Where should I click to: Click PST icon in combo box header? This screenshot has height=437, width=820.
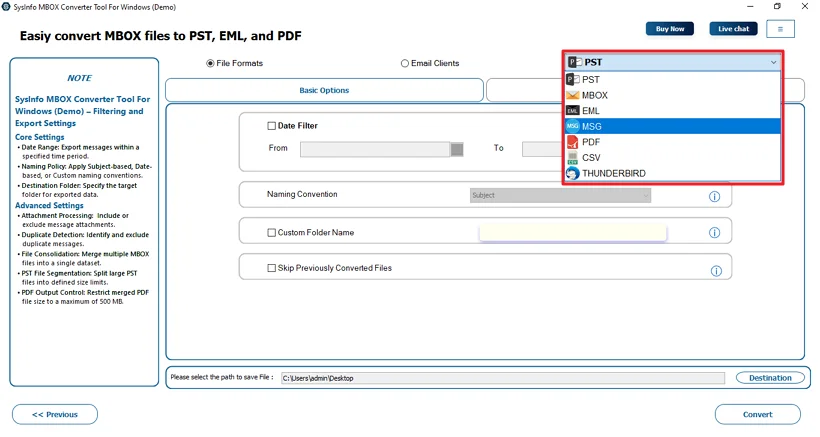pos(575,62)
